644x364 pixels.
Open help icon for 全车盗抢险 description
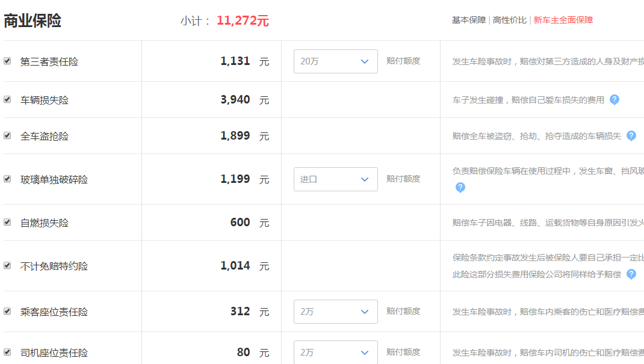pos(631,136)
